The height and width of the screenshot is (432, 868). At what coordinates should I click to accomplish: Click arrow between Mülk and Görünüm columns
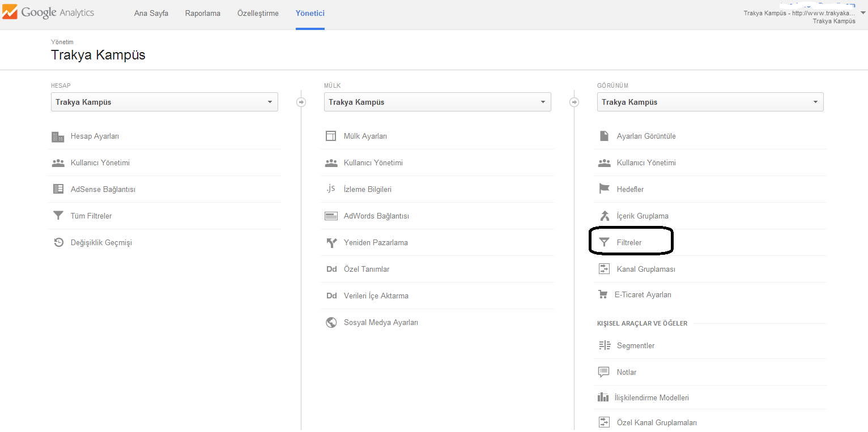[x=574, y=102]
